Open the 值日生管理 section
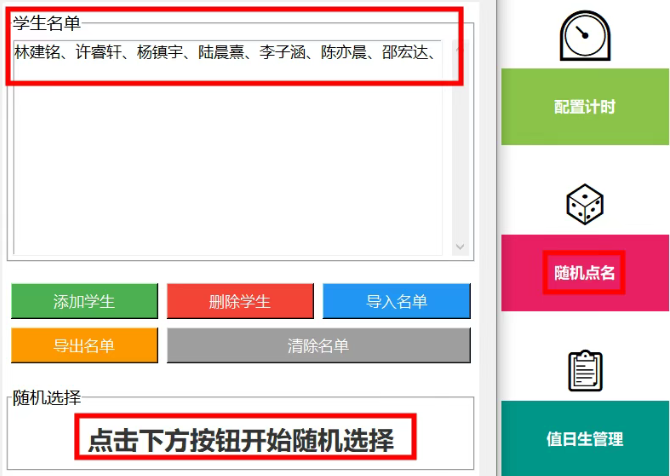 (x=584, y=439)
